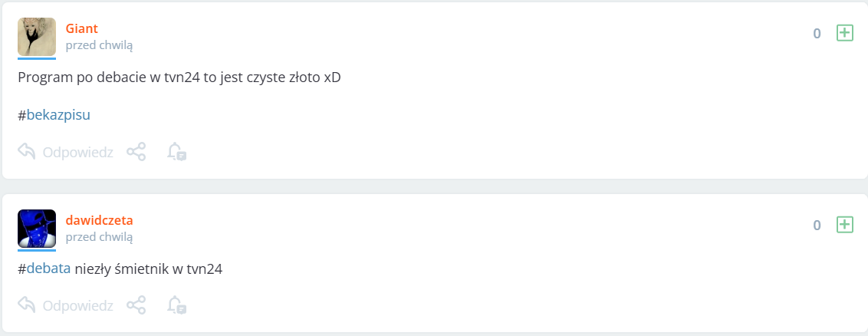This screenshot has width=868, height=336.
Task: Share Giant's post via the share icon
Action: [136, 152]
